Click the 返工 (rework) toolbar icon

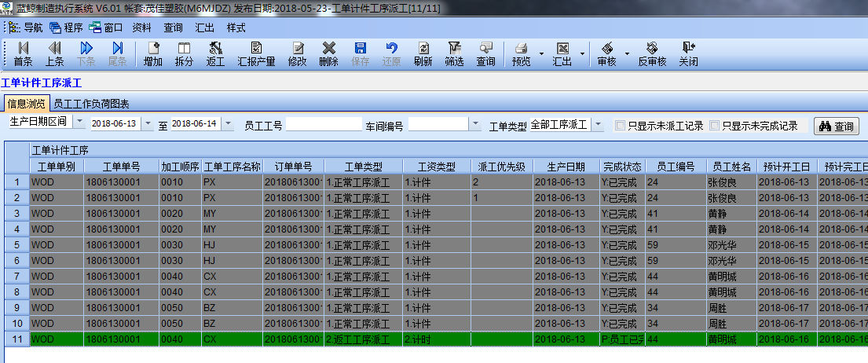215,53
